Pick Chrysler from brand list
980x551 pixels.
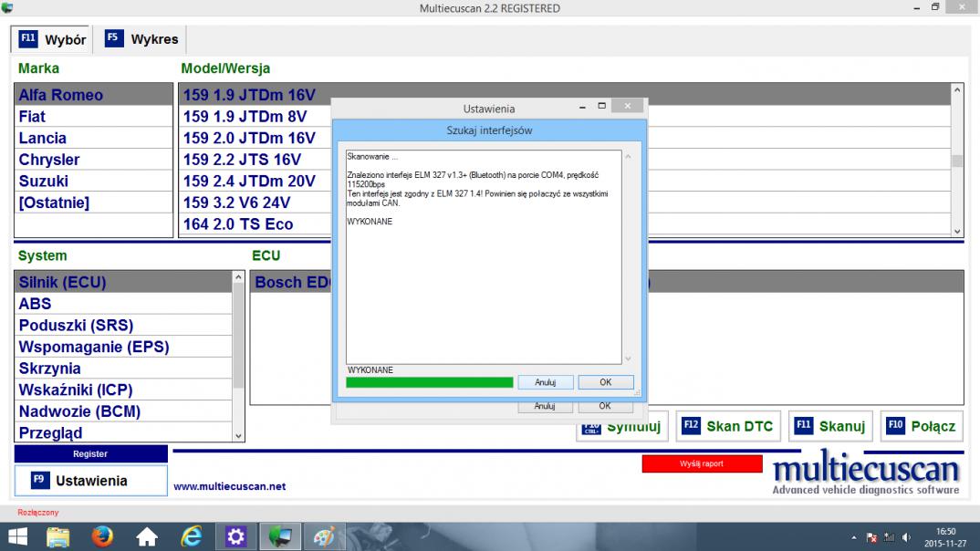pos(94,160)
